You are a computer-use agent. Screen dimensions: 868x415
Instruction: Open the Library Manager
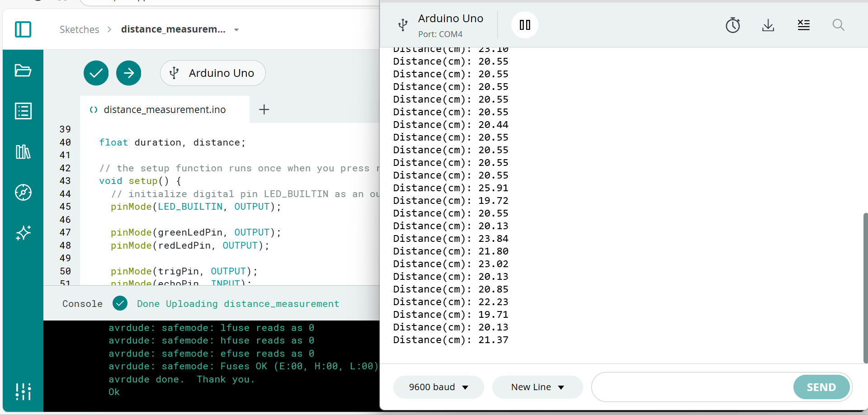coord(23,152)
